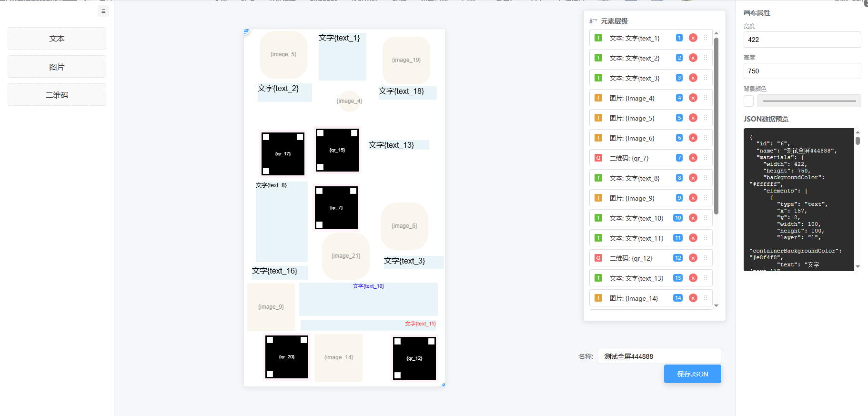Select {image_21} placeholder on canvas
The width and height of the screenshot is (868, 416).
coord(346,256)
